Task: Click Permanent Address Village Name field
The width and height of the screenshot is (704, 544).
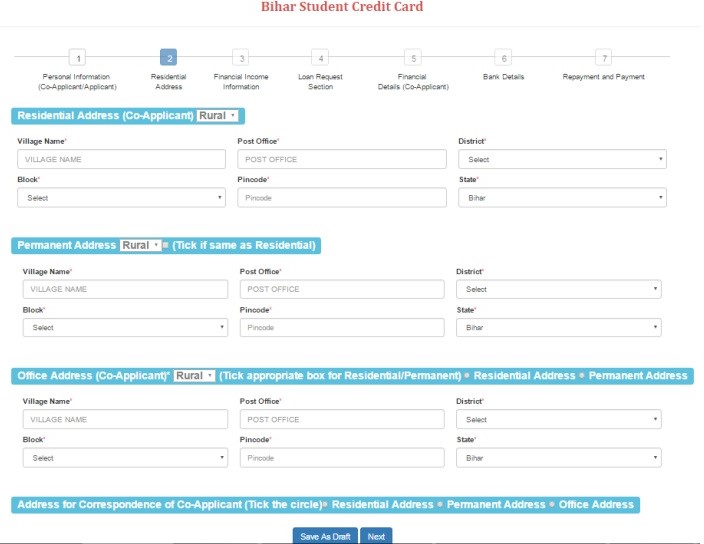Action: coord(125,290)
